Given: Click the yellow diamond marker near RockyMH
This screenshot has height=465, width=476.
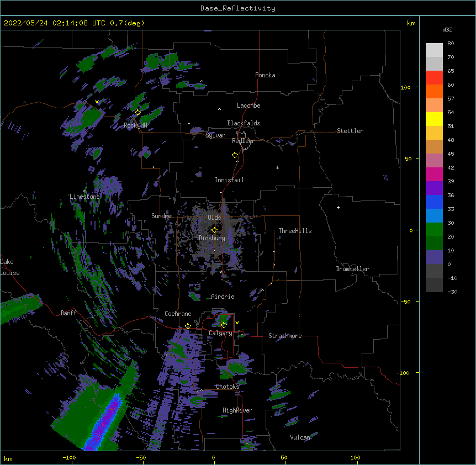Looking at the screenshot, I should point(137,112).
